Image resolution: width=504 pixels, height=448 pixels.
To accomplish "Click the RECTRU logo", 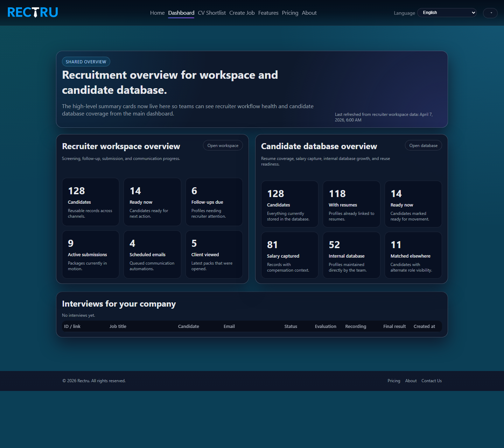I will pos(33,12).
